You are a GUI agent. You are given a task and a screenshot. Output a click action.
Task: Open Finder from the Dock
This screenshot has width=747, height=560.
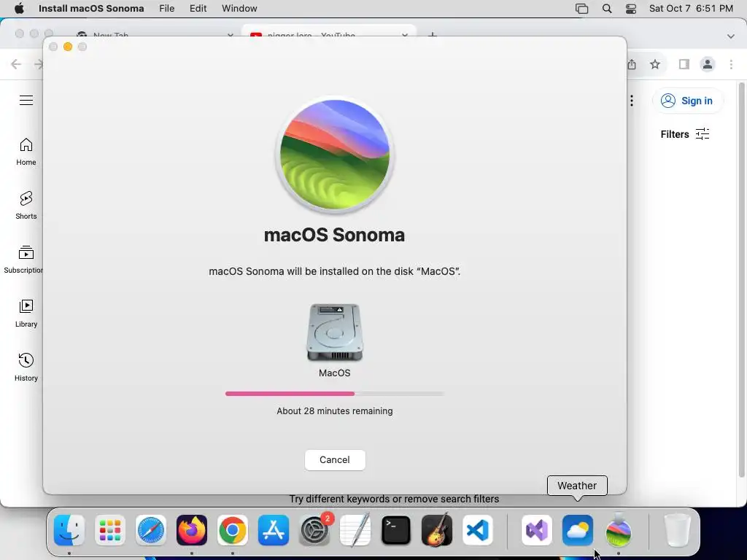click(69, 530)
